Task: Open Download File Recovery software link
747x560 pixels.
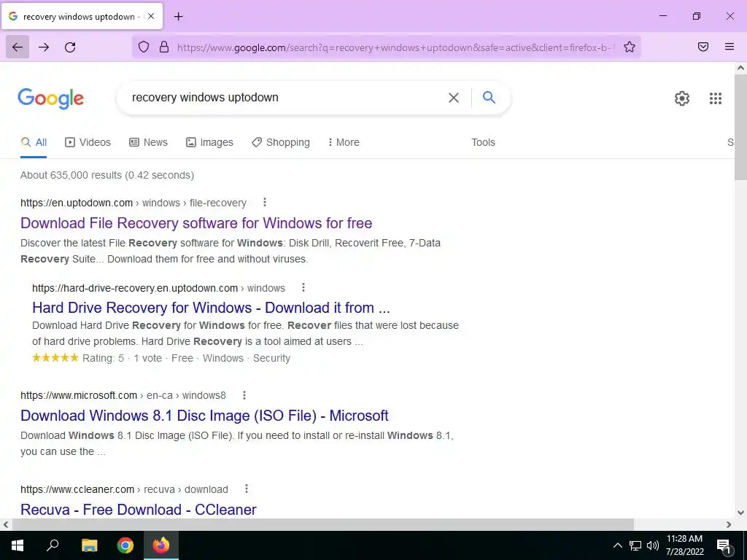Action: pos(196,223)
